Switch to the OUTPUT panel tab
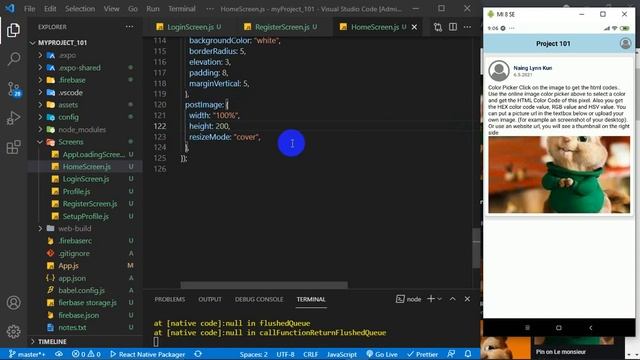 point(210,299)
